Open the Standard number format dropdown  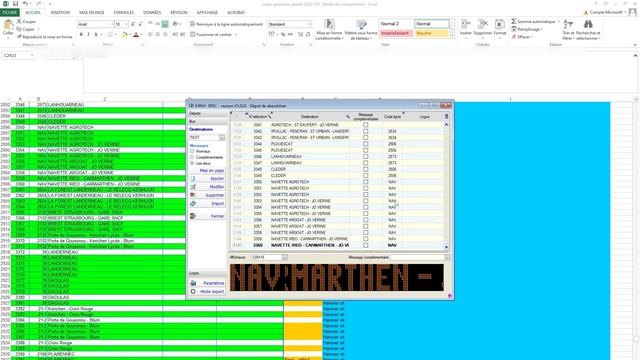[x=309, y=24]
